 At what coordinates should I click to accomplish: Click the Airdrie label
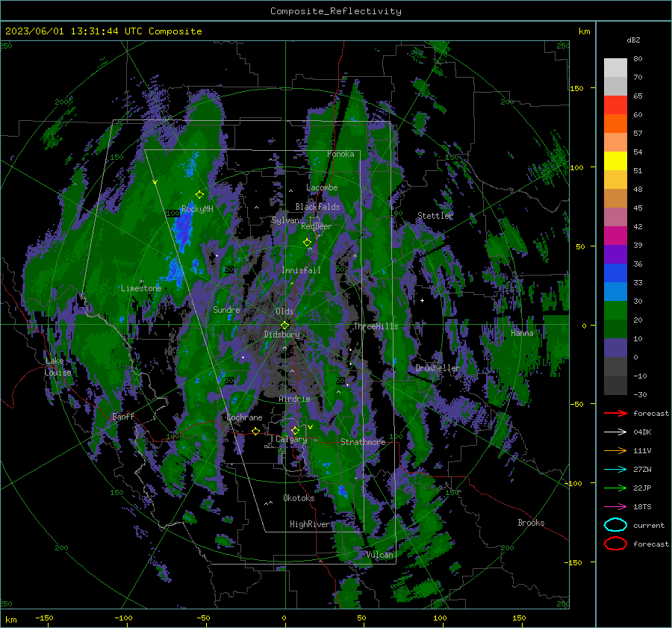point(294,399)
